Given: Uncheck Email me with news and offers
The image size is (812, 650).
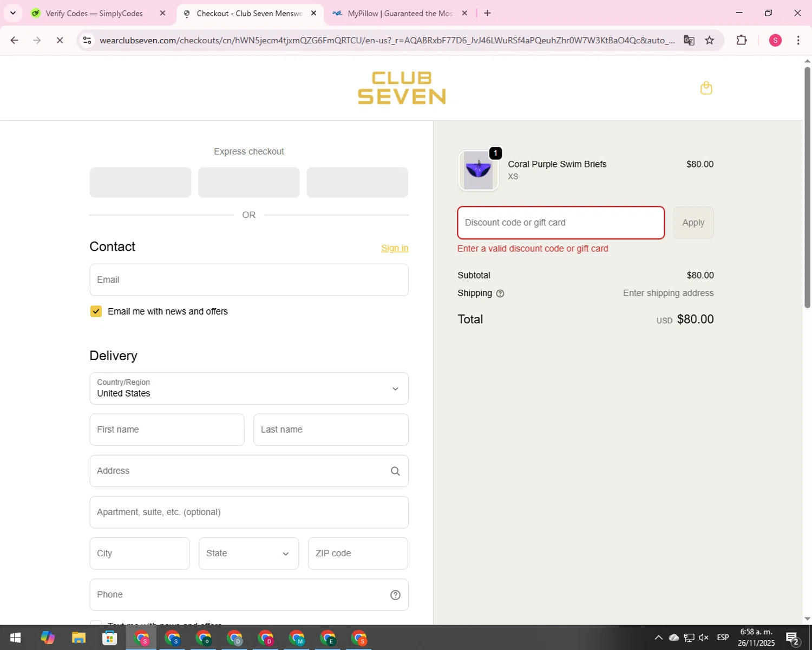Looking at the screenshot, I should click(96, 311).
